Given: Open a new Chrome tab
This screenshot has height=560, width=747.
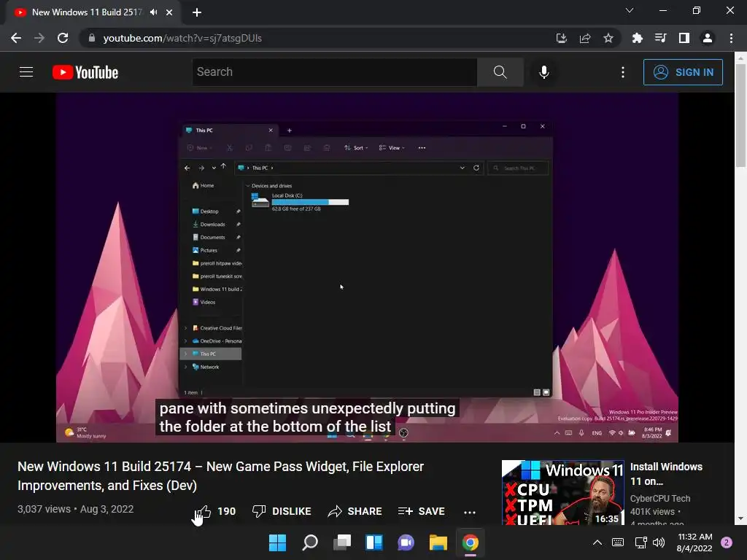Looking at the screenshot, I should click(197, 12).
